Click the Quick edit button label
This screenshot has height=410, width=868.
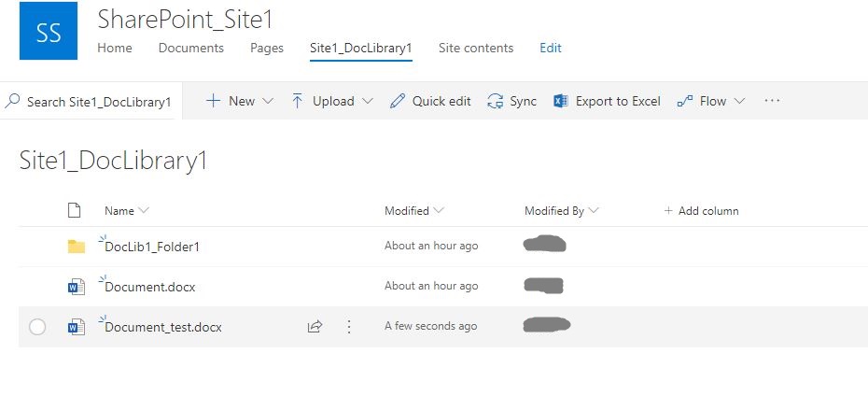click(441, 102)
